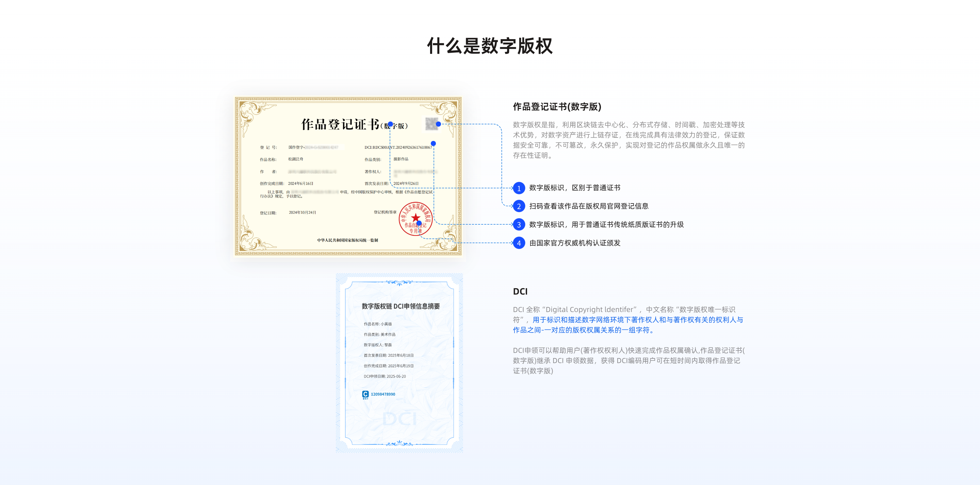Click the DCI code text on certificate
The height and width of the screenshot is (485, 980).
(398, 147)
